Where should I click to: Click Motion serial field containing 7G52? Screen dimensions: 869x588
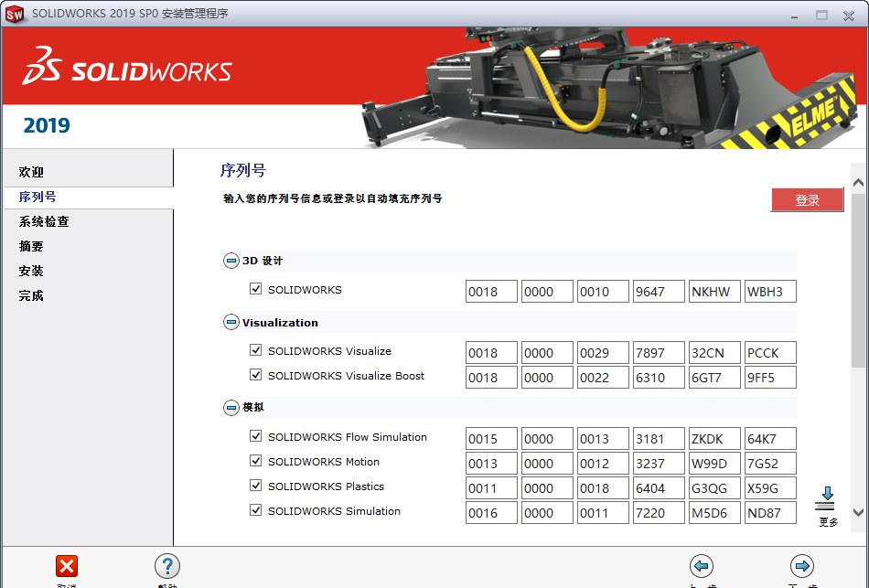coord(770,464)
